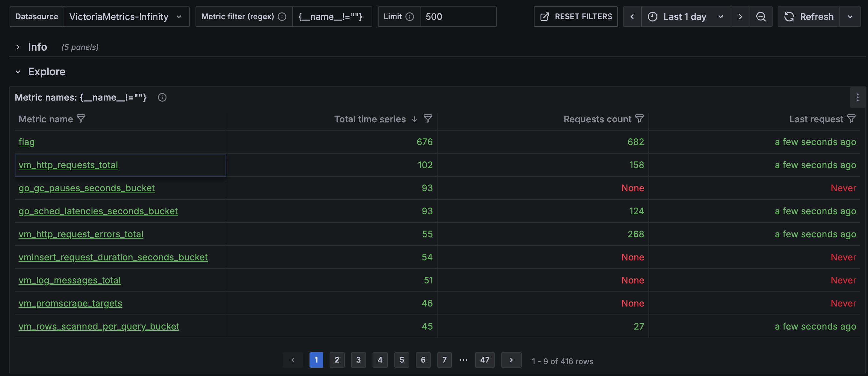Click the Metric name column filter icon
This screenshot has width=868, height=376.
pyautogui.click(x=81, y=119)
